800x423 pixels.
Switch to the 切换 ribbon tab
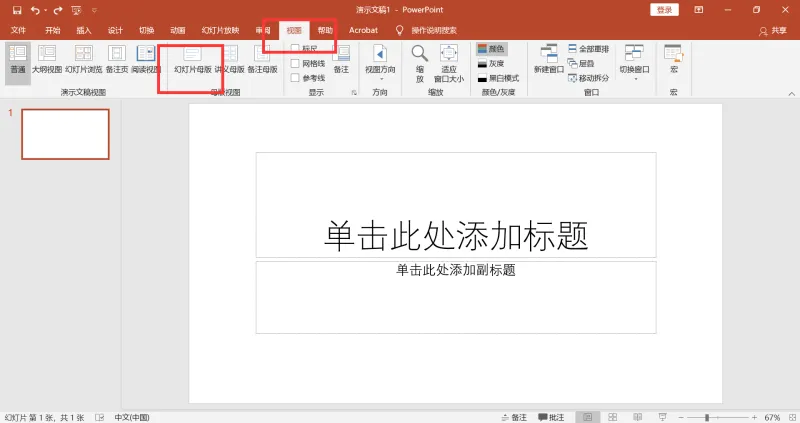tap(146, 30)
